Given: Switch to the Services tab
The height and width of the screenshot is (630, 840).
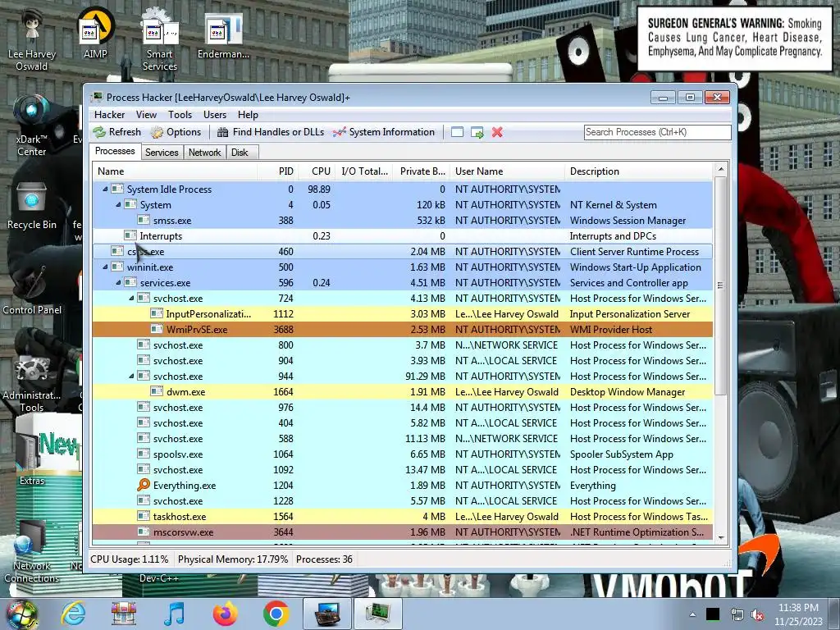Looking at the screenshot, I should (x=162, y=152).
